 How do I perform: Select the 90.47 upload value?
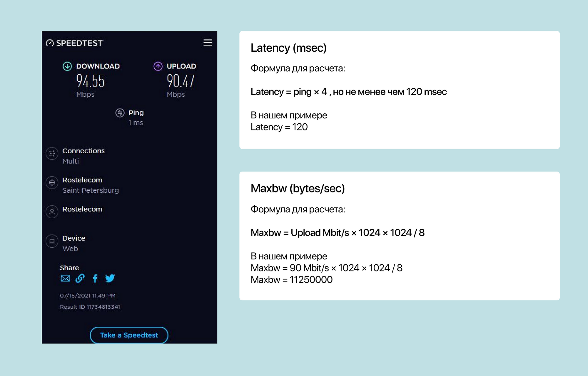pyautogui.click(x=181, y=81)
